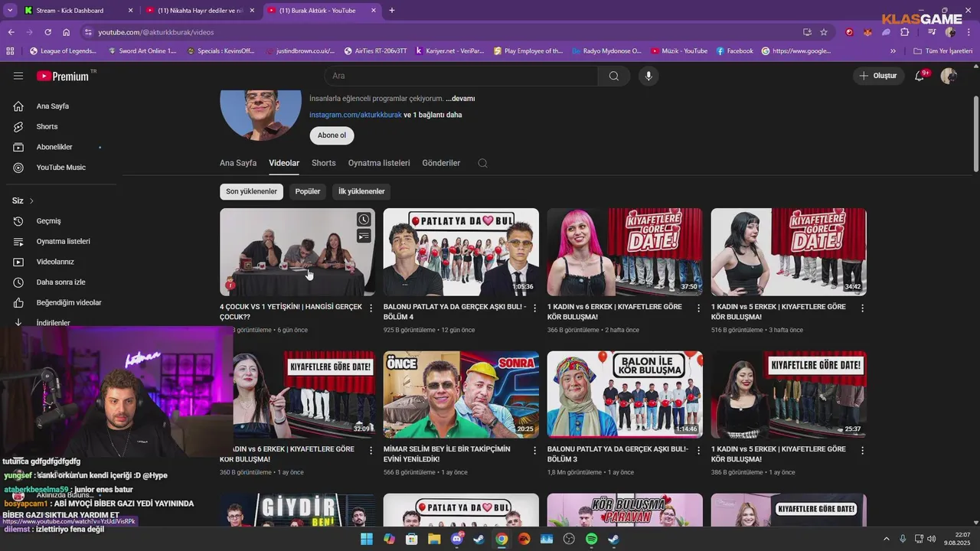Open the MetaMask fox extension

point(867,32)
